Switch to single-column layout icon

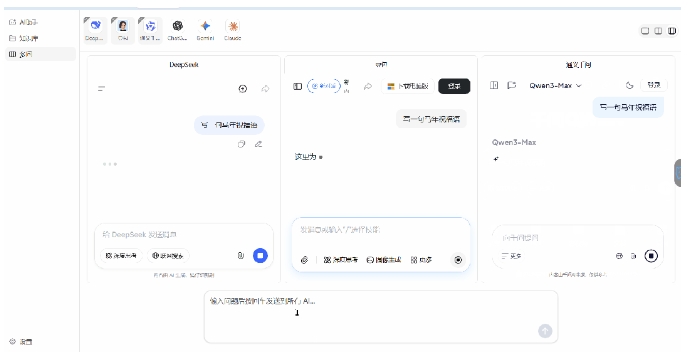(x=645, y=31)
